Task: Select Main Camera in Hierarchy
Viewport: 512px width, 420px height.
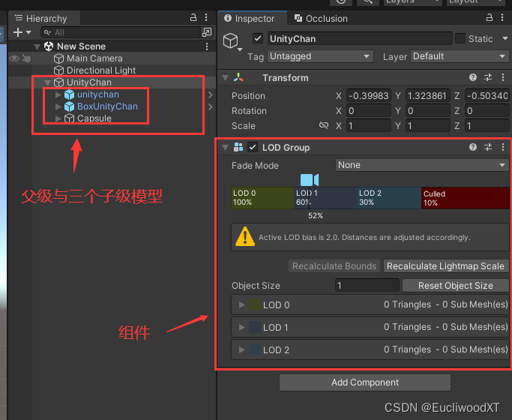Action: [94, 58]
